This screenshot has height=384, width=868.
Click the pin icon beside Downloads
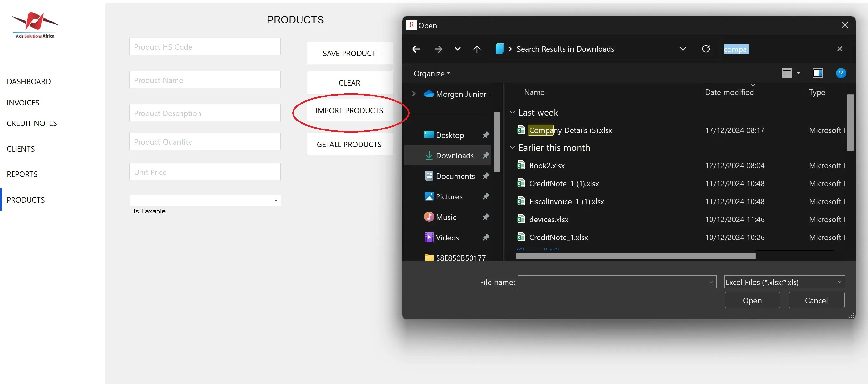point(486,156)
